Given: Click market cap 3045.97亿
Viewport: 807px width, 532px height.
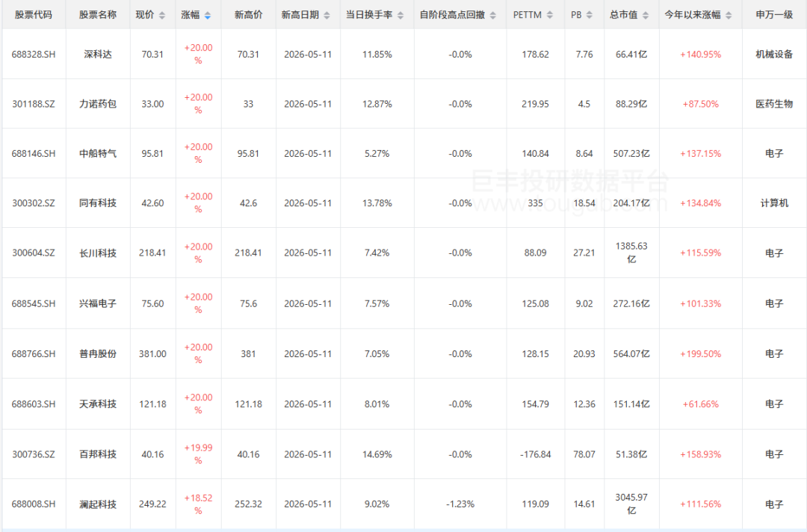Looking at the screenshot, I should coord(631,504).
